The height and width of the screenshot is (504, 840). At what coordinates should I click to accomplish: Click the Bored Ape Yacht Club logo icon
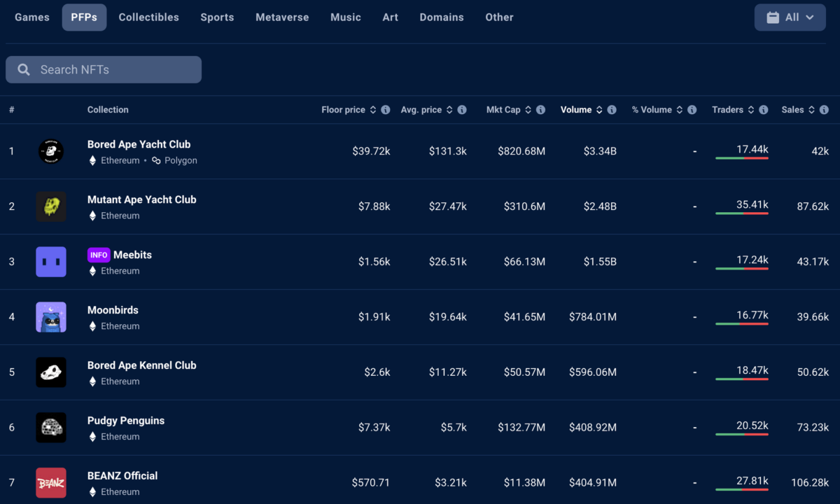(51, 151)
